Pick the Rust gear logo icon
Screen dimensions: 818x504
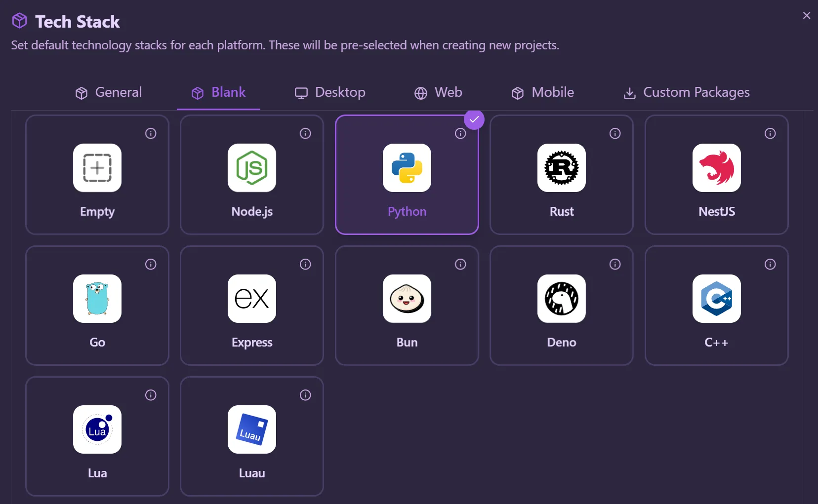pyautogui.click(x=562, y=168)
